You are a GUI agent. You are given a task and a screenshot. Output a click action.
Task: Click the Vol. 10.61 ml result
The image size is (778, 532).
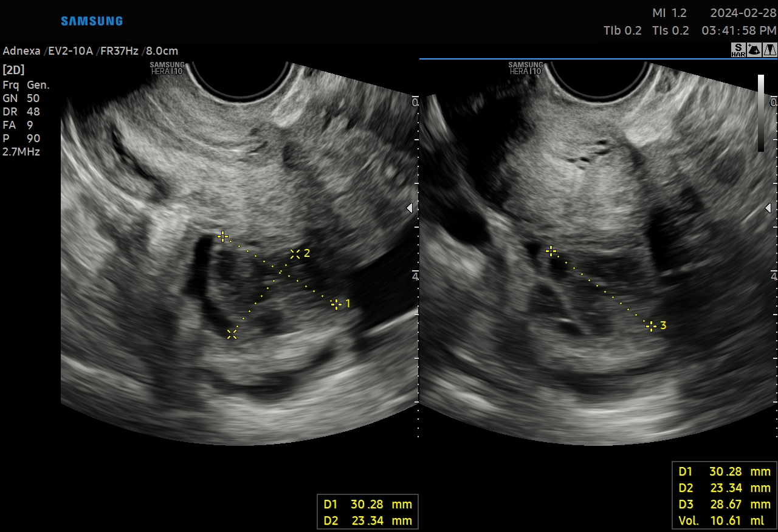725,520
